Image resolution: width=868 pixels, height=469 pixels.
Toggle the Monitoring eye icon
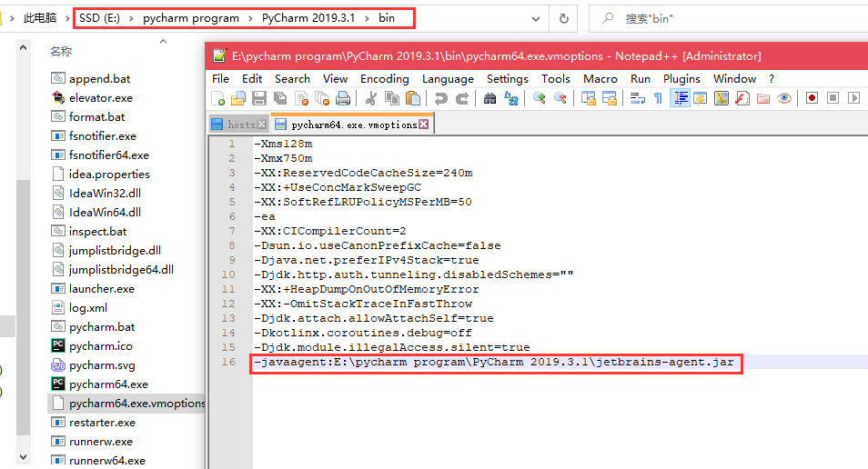(x=784, y=98)
